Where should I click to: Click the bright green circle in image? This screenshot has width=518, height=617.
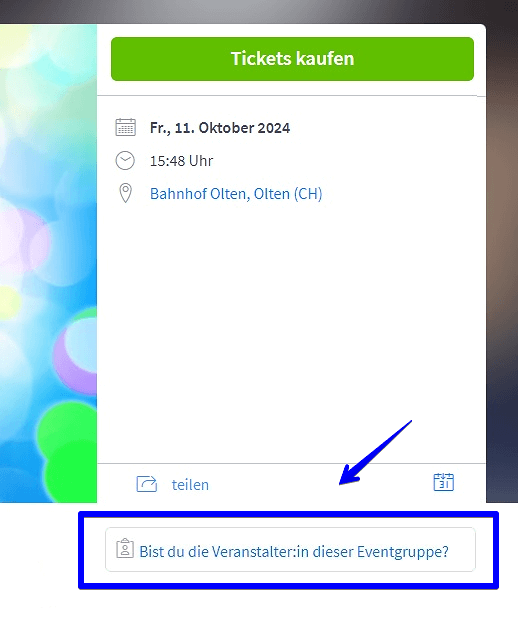click(x=68, y=451)
